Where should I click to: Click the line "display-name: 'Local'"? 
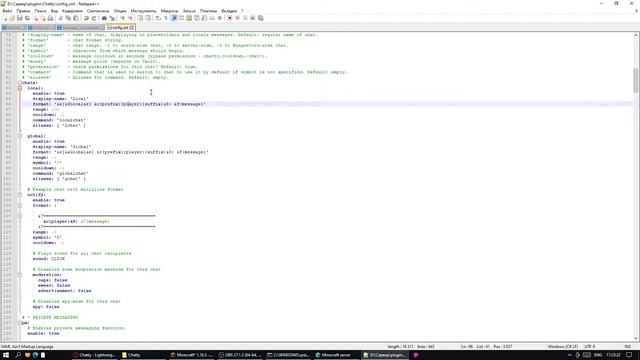click(x=60, y=99)
